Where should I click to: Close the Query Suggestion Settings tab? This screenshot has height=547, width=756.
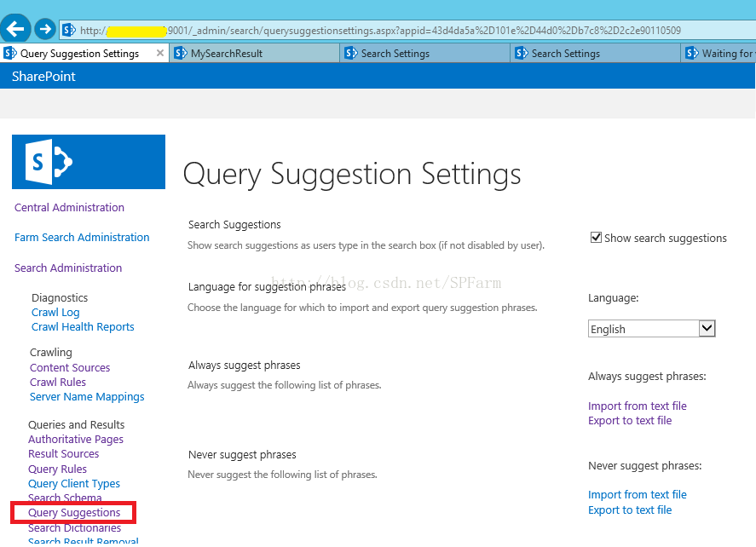[x=160, y=53]
